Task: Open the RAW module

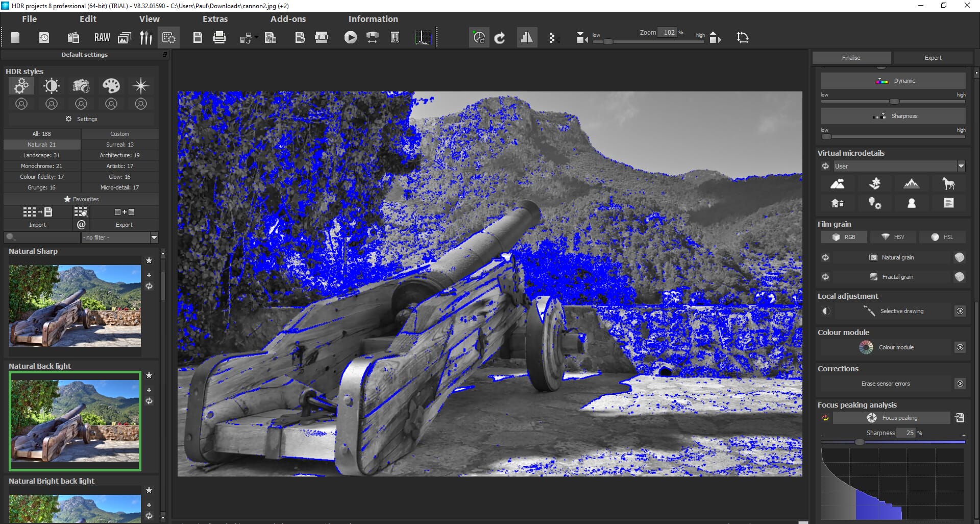Action: [102, 37]
